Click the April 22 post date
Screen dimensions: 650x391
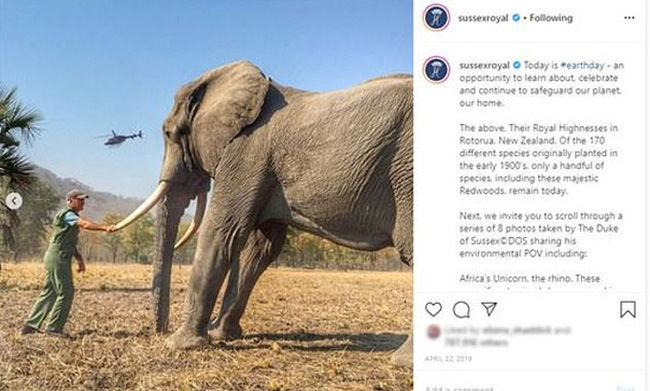[448, 359]
